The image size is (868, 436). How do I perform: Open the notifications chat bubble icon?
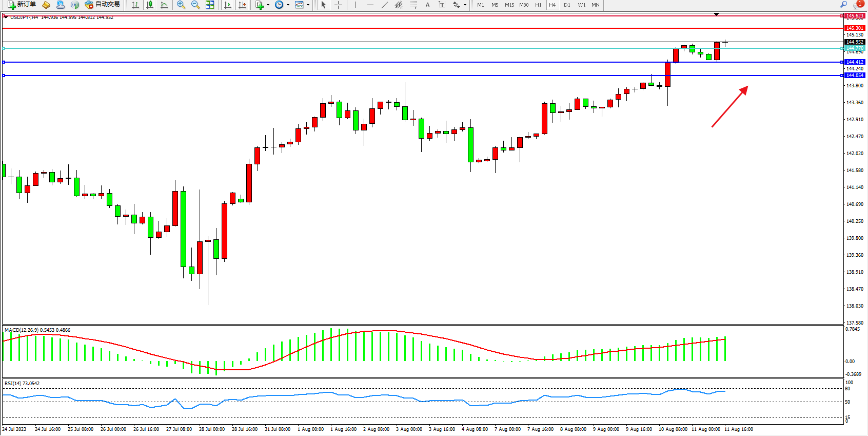(x=858, y=5)
